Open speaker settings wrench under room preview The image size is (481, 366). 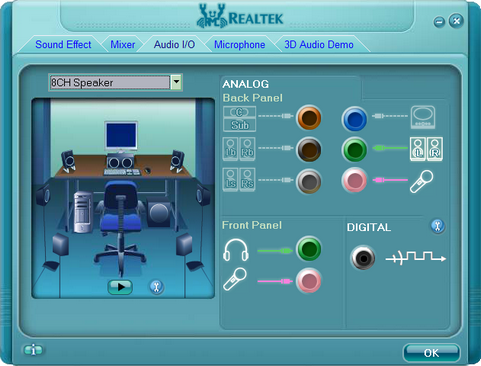coord(156,287)
